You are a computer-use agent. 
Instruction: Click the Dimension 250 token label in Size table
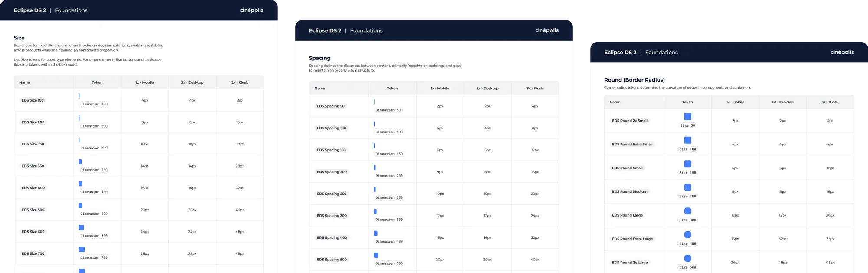[x=94, y=148]
